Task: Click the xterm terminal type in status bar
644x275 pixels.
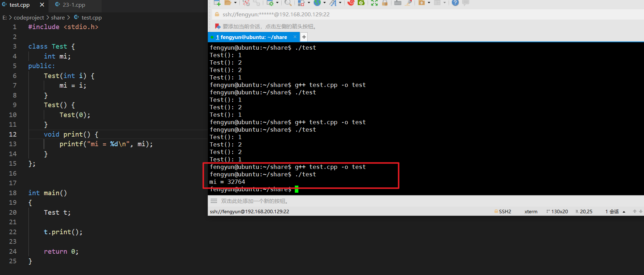Action: click(x=531, y=211)
